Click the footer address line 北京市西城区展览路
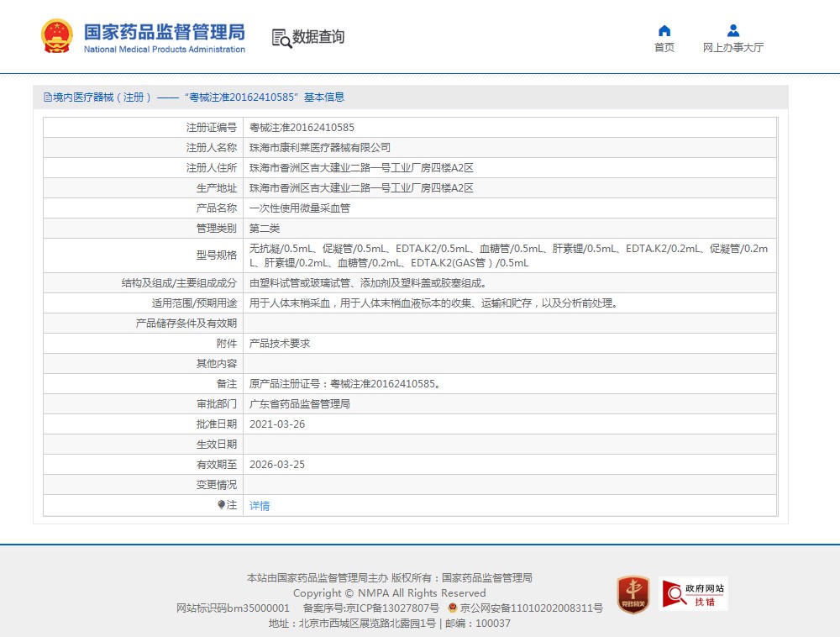 click(390, 624)
